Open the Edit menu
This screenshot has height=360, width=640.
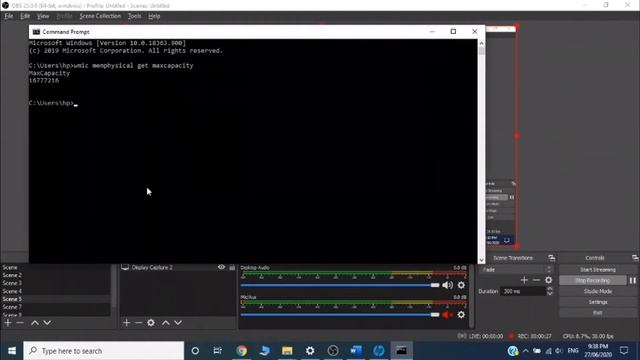25,16
